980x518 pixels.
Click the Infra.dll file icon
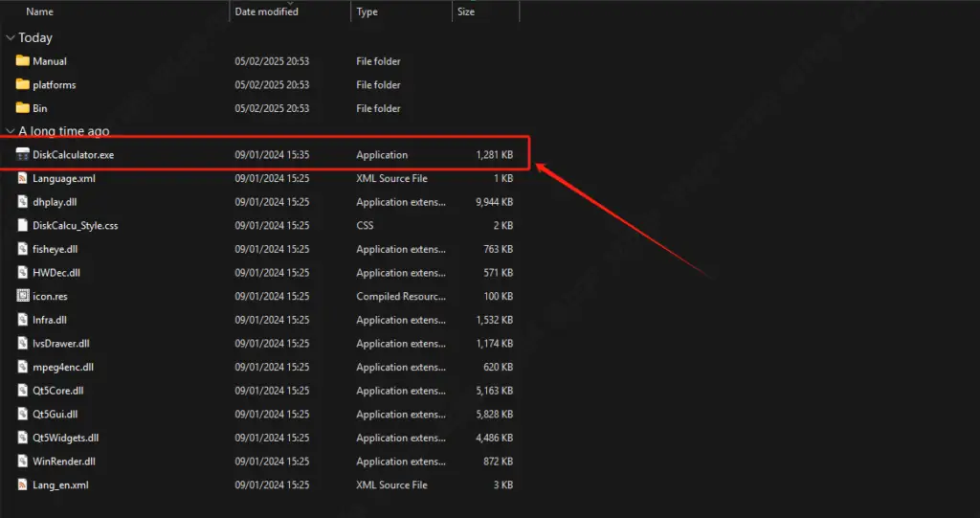[23, 320]
